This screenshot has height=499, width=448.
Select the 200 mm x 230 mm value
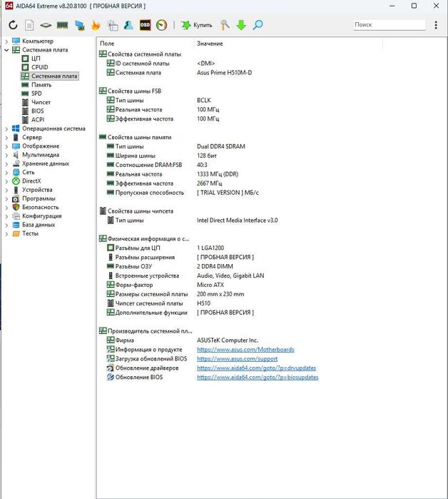click(x=220, y=294)
